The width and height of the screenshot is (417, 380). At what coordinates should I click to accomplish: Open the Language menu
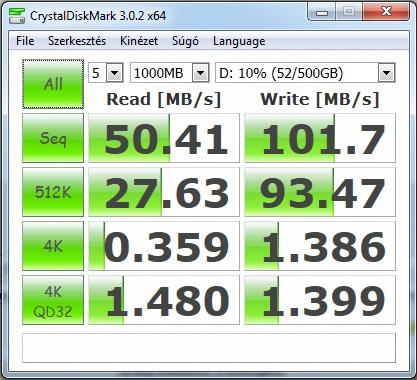coord(239,41)
